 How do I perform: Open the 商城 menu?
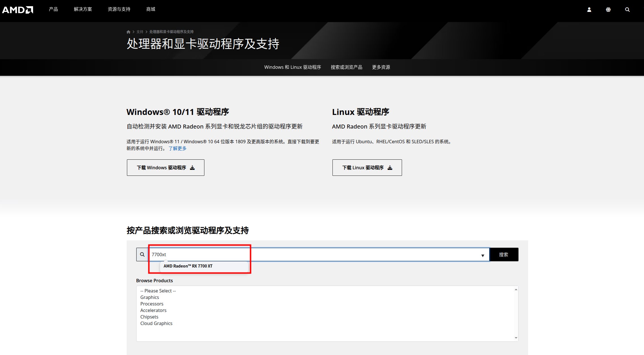151,9
